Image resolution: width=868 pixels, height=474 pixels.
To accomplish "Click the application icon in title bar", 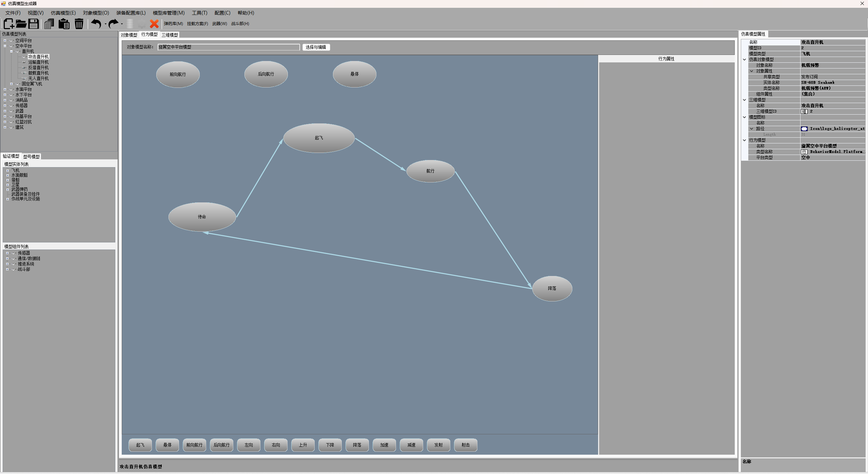I will click(x=3, y=3).
